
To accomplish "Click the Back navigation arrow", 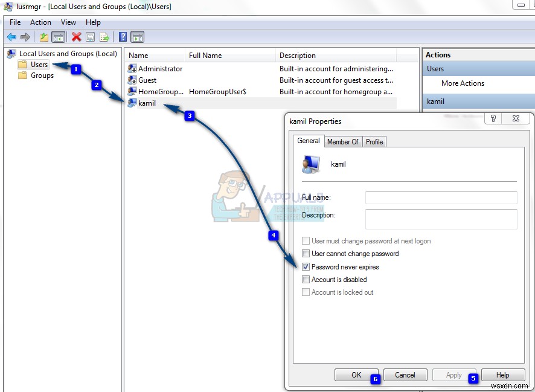I will [x=11, y=36].
